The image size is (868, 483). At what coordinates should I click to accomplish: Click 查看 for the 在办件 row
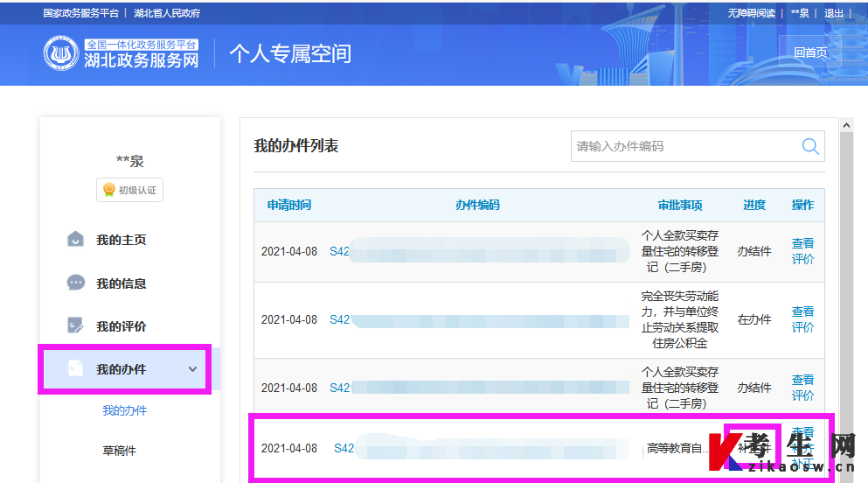coord(802,311)
